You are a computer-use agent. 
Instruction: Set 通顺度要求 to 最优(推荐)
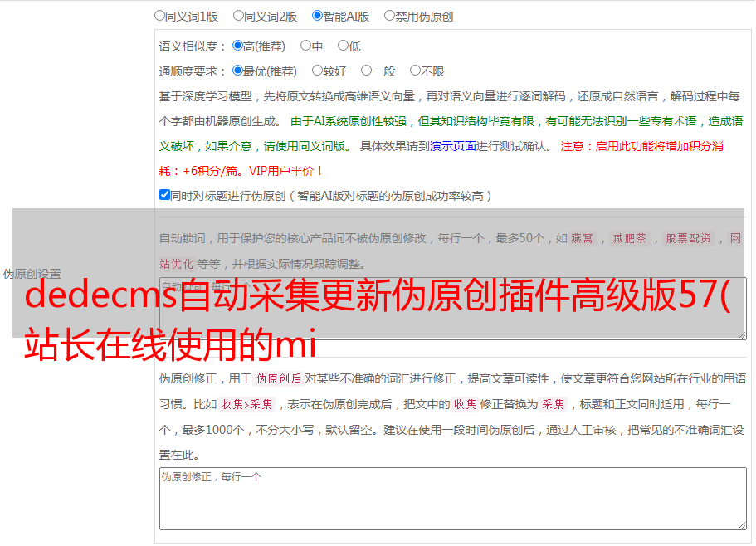237,71
